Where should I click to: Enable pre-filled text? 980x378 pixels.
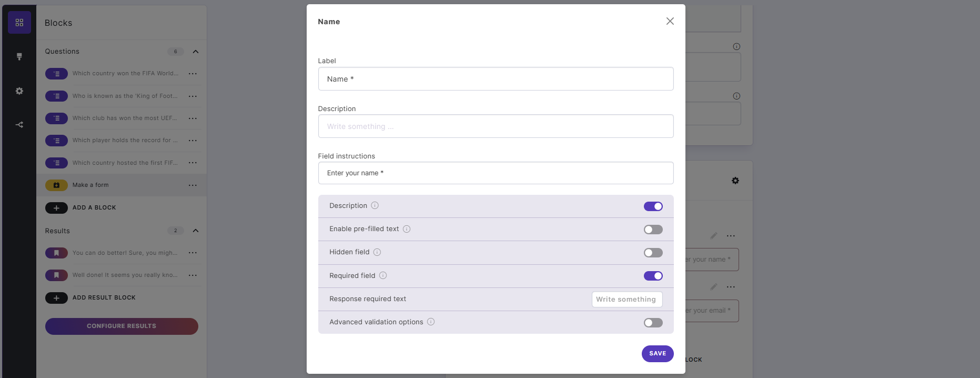pos(653,230)
